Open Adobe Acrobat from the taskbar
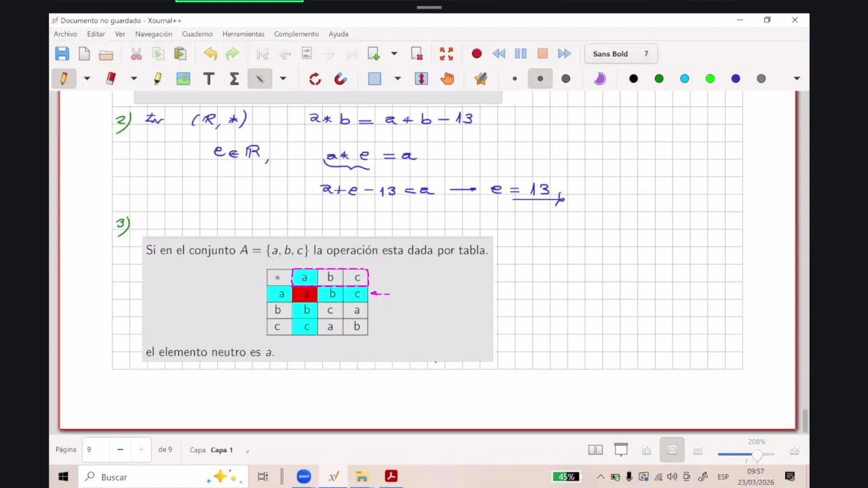The image size is (868, 488). 391,476
